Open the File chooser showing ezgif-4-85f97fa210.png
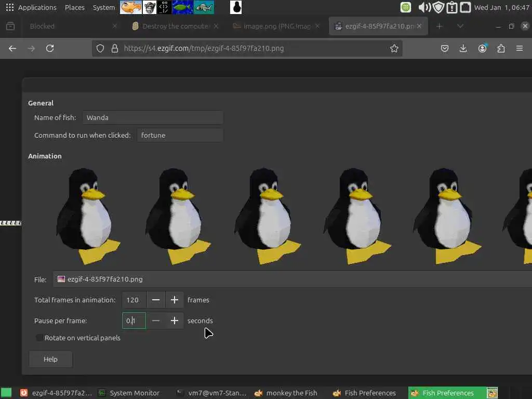This screenshot has width=532, height=399. pyautogui.click(x=292, y=279)
